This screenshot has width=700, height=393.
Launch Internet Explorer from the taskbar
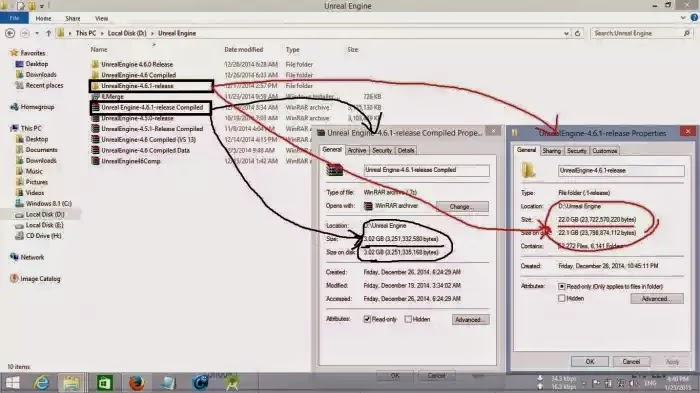coord(42,383)
